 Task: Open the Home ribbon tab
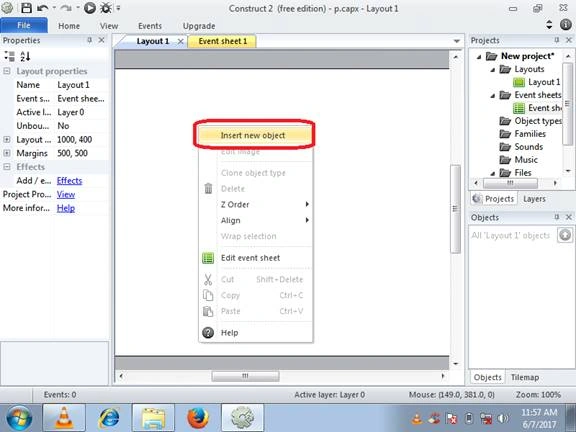coord(69,26)
